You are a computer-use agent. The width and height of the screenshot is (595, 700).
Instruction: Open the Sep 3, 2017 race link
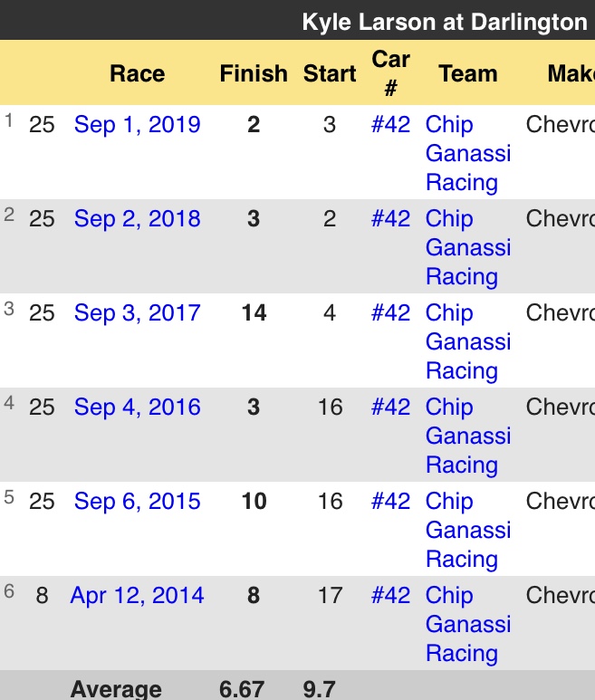pos(138,312)
